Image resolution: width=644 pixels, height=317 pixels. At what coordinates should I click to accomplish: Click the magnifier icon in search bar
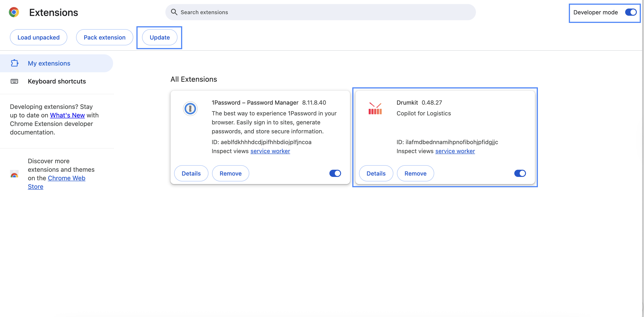174,12
